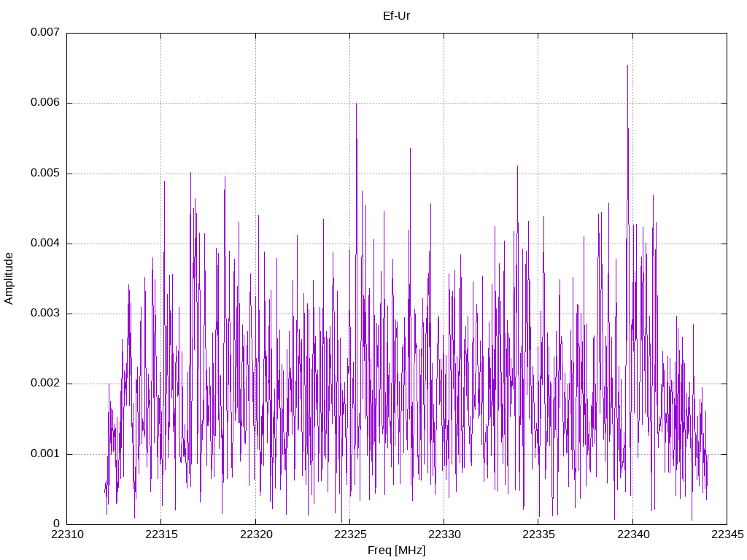Click the 22335 x-axis tick label
The image size is (747, 560).
[539, 534]
